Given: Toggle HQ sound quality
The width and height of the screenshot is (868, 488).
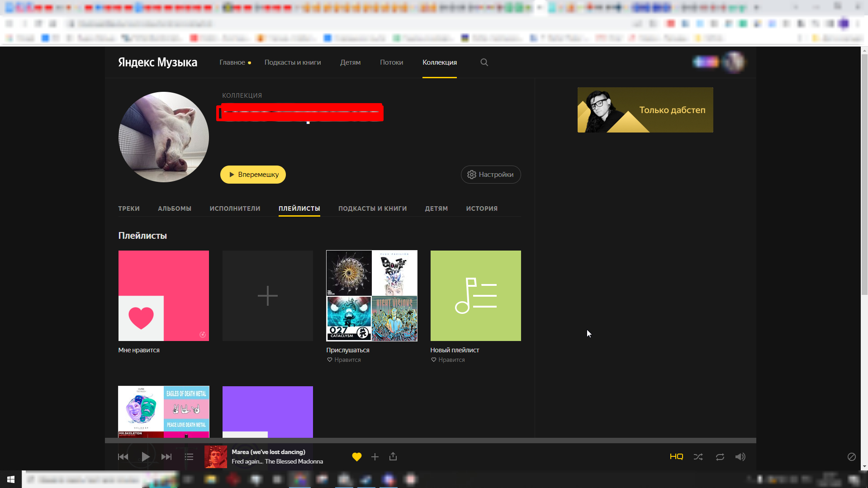Looking at the screenshot, I should 676,457.
